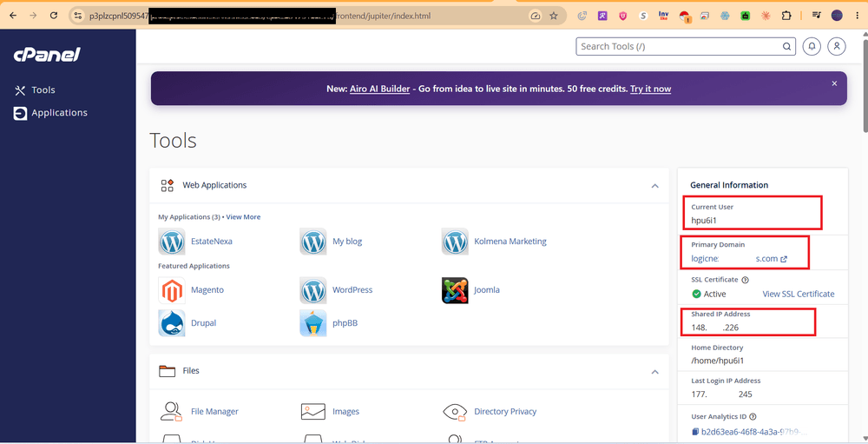Open the Drupal text link

204,323
